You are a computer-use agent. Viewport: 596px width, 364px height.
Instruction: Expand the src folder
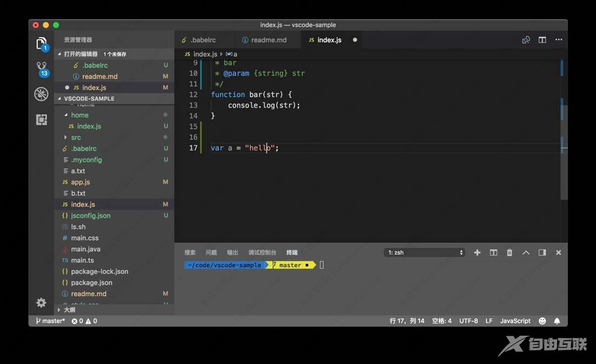114,137
